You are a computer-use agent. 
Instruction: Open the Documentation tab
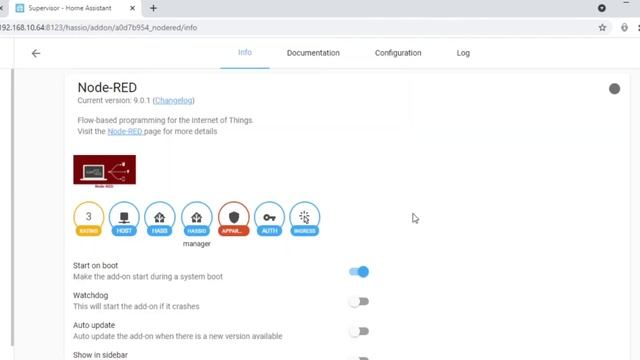[313, 53]
